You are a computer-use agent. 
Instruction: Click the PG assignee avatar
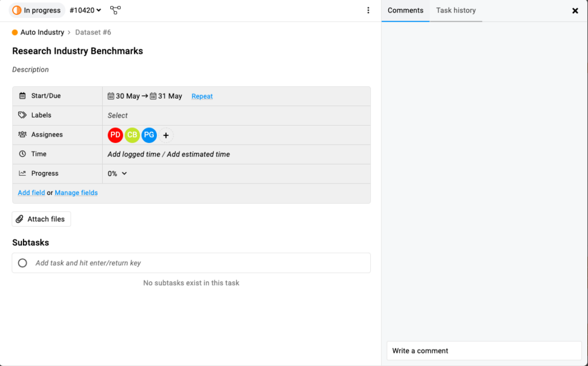coord(149,135)
